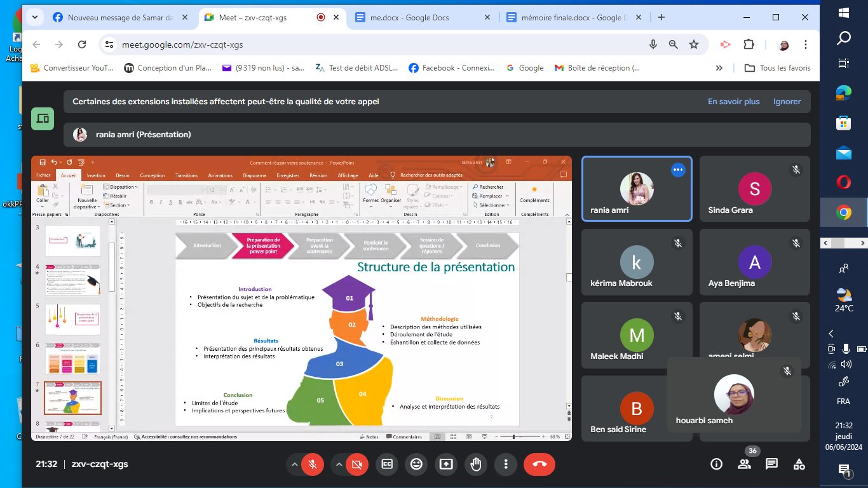Raise your hand in the meeting
868x488 pixels.
(x=476, y=464)
